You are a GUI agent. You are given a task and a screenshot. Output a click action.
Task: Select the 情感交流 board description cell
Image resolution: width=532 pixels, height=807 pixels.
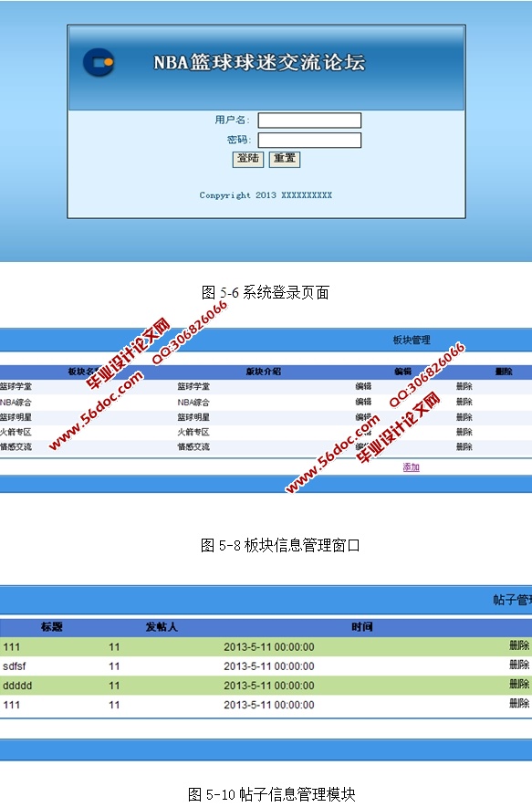(193, 447)
